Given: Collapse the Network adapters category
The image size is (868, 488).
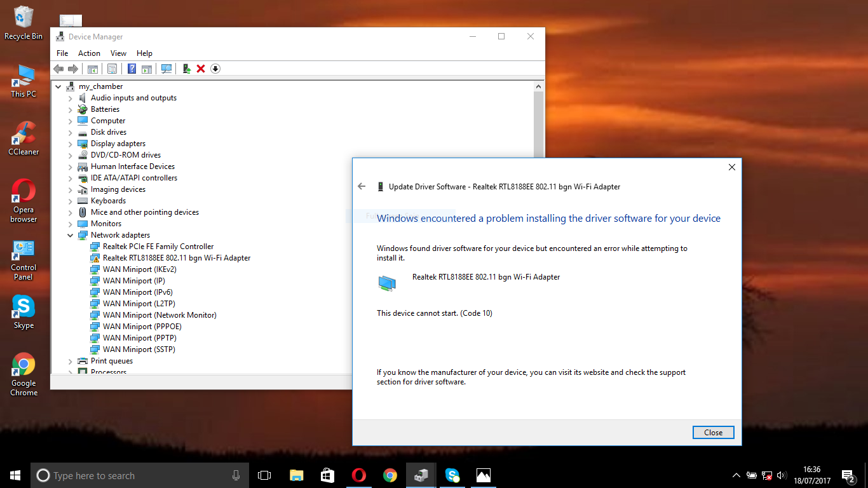Looking at the screenshot, I should (x=70, y=234).
